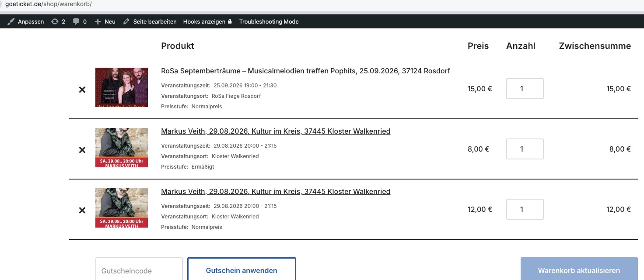Click Warenkorb aktualisieren button

click(x=579, y=270)
